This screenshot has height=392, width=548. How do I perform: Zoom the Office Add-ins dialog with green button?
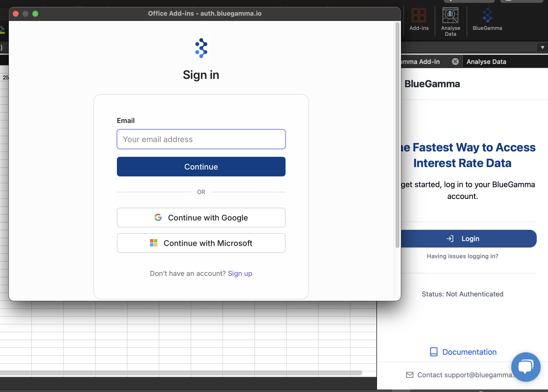click(35, 14)
